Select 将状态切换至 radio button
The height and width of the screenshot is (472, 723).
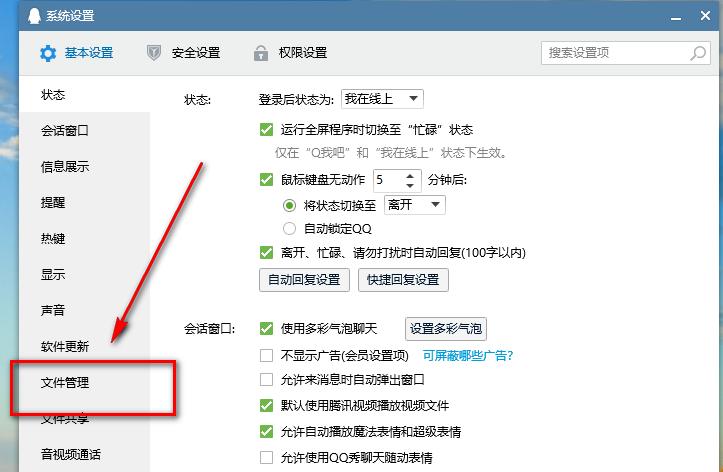coord(289,205)
